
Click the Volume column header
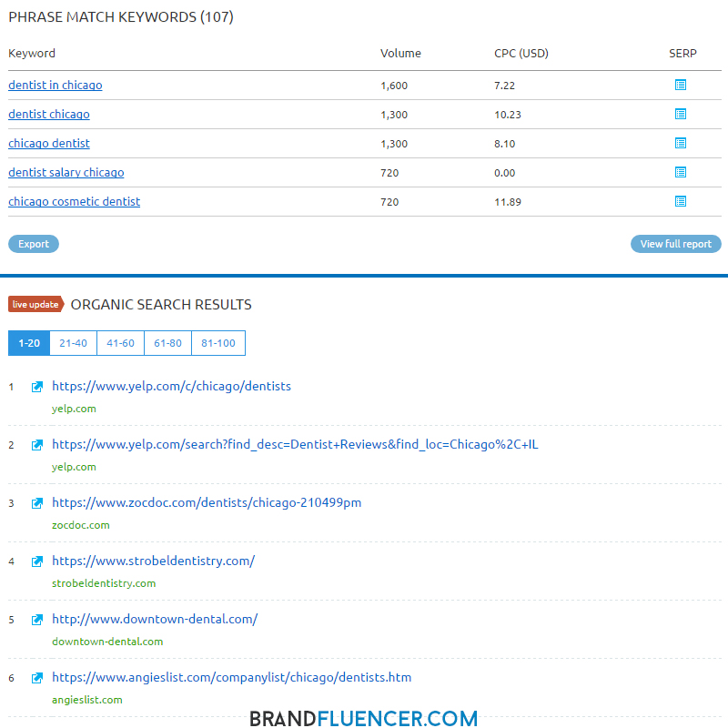click(x=400, y=54)
